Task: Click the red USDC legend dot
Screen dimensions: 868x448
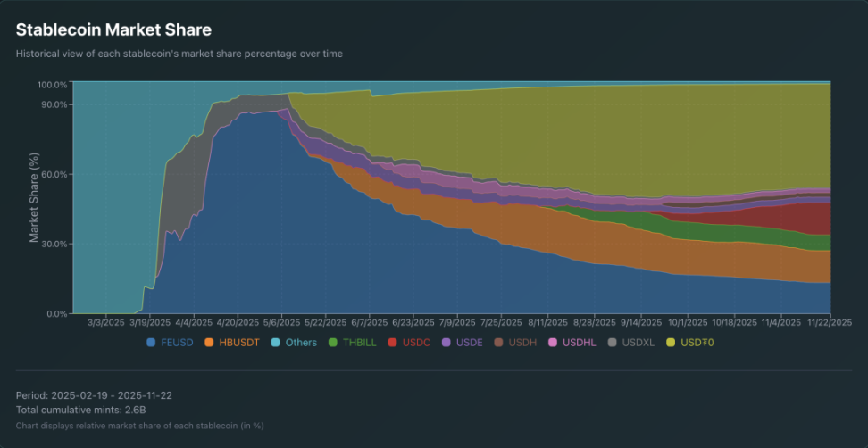Action: (x=394, y=342)
